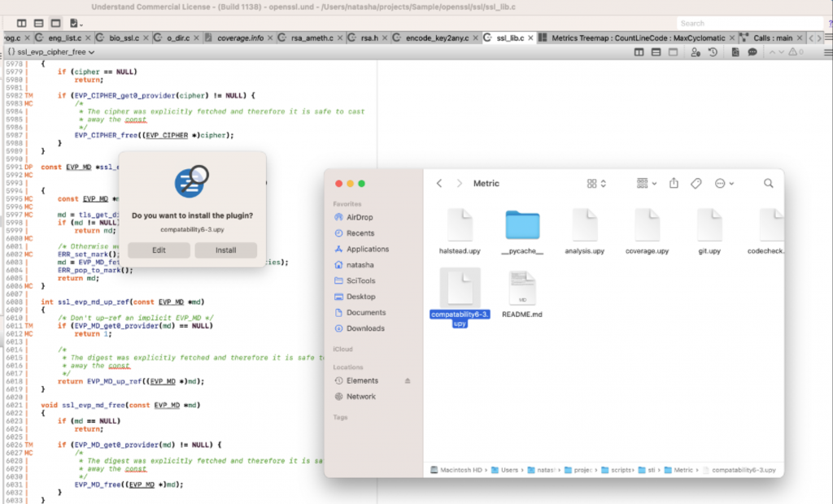Open the file history view in editor toolbar
The height and width of the screenshot is (504, 833).
(713, 52)
